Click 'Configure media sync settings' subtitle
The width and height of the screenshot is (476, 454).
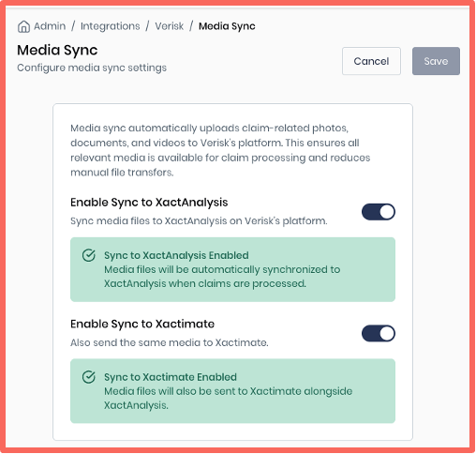click(92, 68)
